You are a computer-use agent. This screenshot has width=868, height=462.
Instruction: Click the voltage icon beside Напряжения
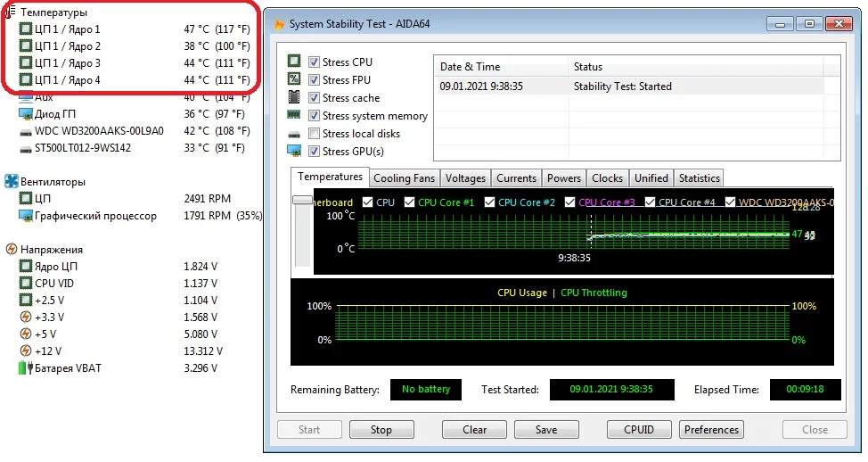point(11,249)
